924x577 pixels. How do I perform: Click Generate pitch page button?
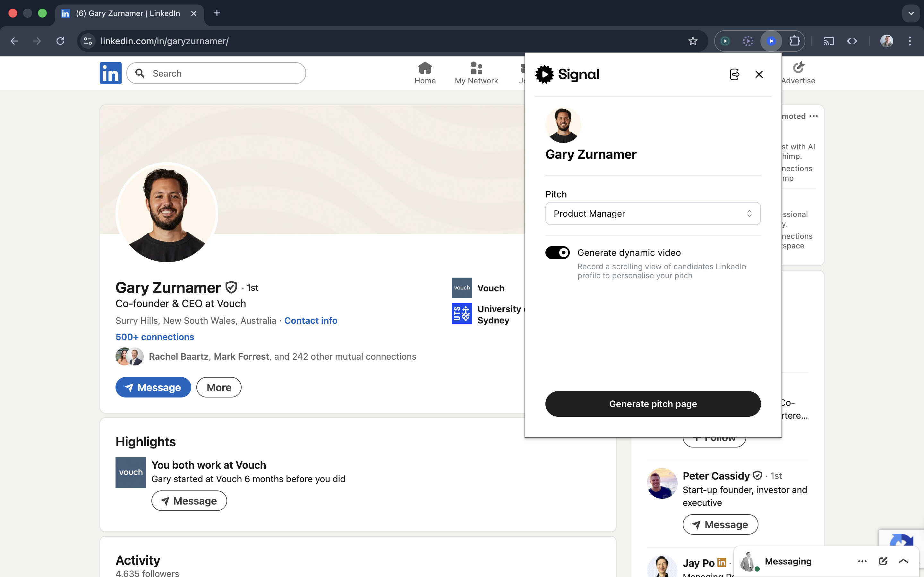click(x=653, y=404)
